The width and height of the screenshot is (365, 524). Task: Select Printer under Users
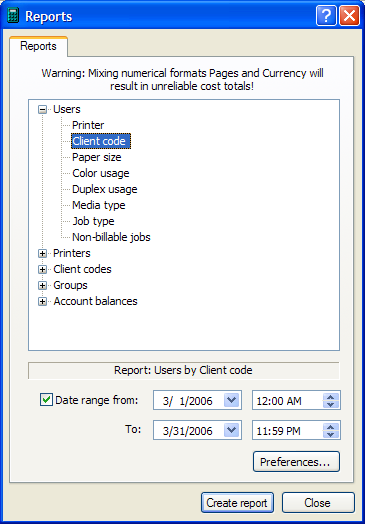pos(88,125)
